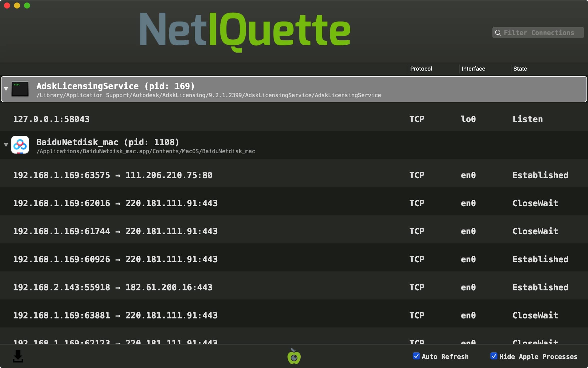Image resolution: width=588 pixels, height=368 pixels.
Task: Click the save/download results icon
Action: point(18,356)
